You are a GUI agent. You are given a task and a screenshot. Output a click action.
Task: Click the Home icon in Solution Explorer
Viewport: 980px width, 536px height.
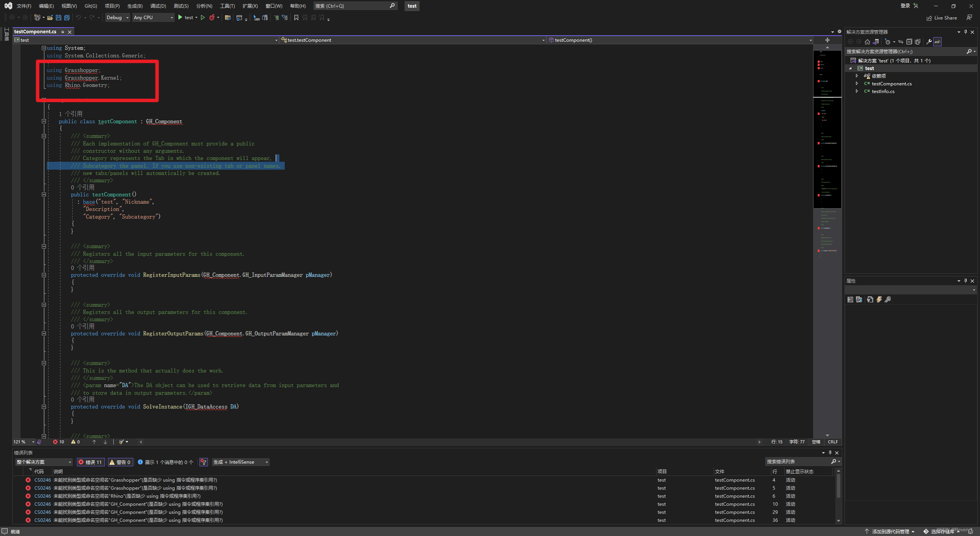coord(868,42)
